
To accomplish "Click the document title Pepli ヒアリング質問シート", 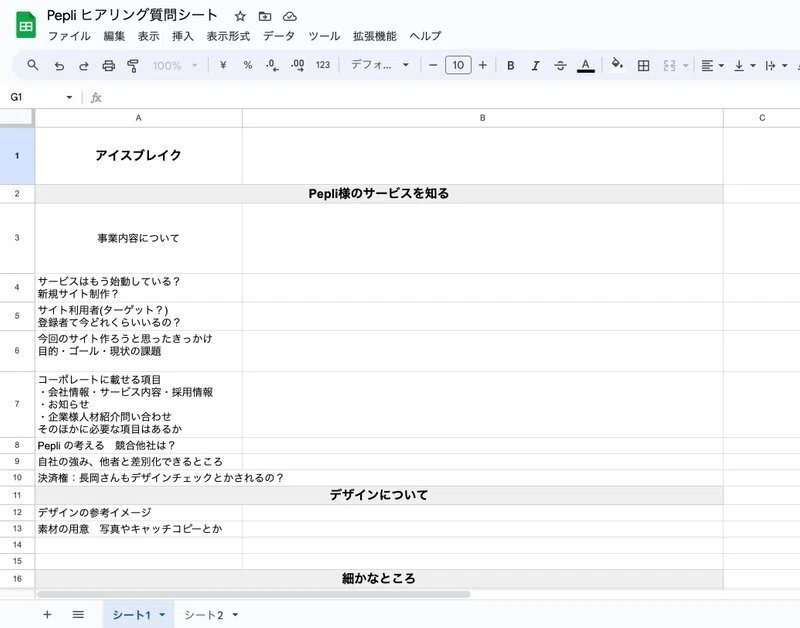I will point(132,15).
